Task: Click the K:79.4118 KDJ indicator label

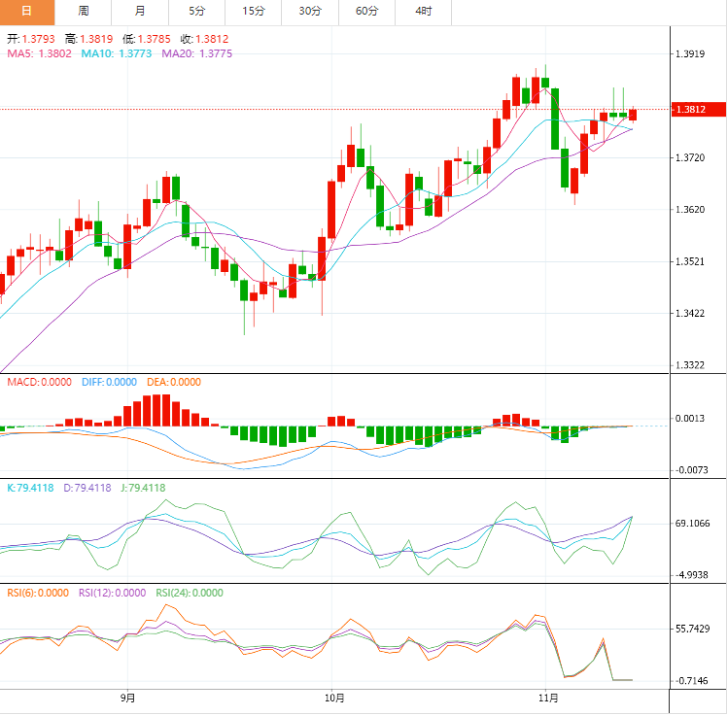Action: [x=33, y=488]
